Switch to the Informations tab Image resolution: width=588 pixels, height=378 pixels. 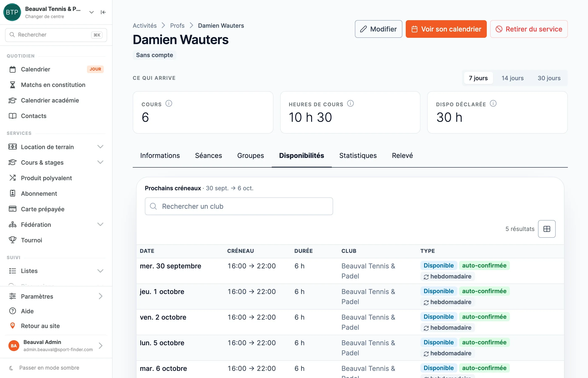pyautogui.click(x=160, y=156)
